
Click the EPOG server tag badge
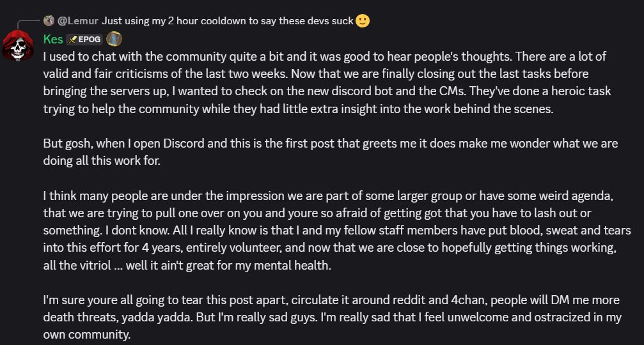[x=84, y=40]
